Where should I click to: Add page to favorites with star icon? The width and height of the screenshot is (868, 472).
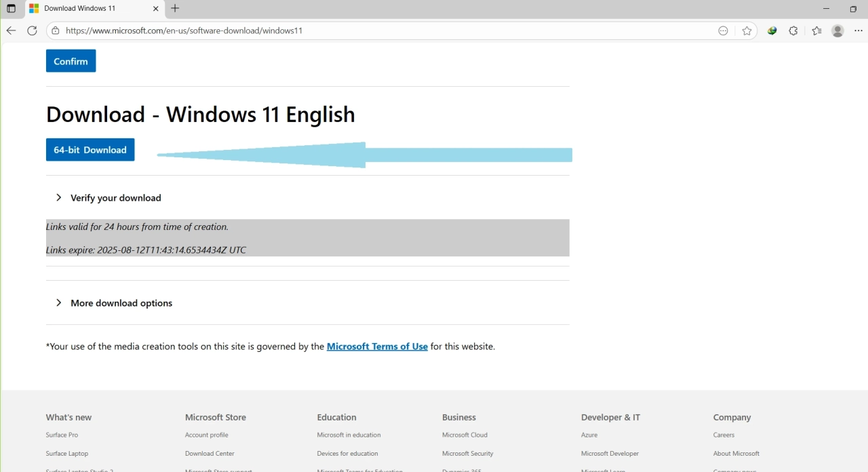(747, 31)
